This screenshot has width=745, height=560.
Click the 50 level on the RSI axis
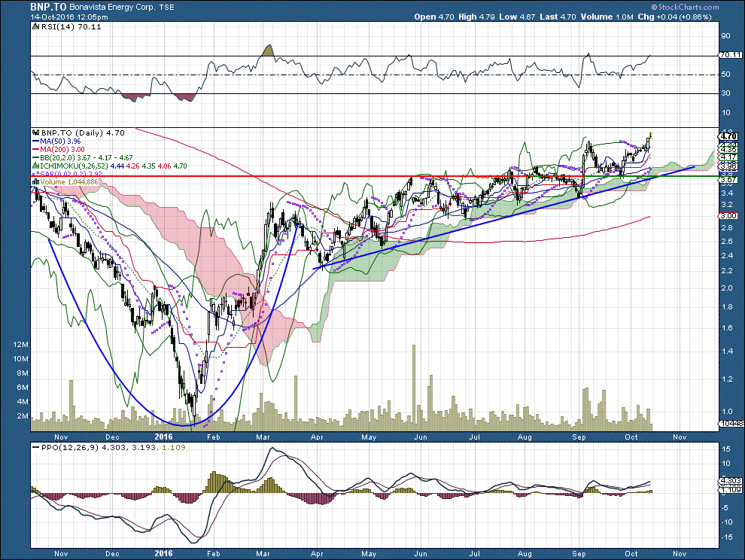725,75
